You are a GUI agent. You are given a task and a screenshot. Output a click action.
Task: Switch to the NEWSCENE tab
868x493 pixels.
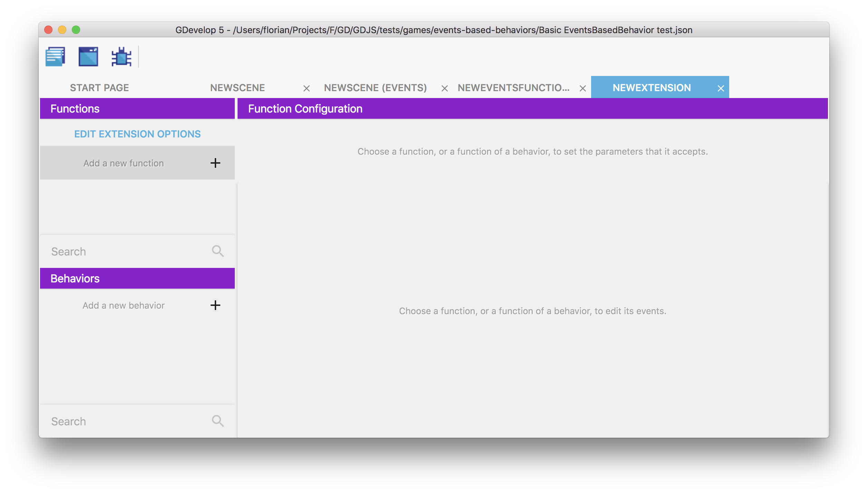click(x=238, y=88)
